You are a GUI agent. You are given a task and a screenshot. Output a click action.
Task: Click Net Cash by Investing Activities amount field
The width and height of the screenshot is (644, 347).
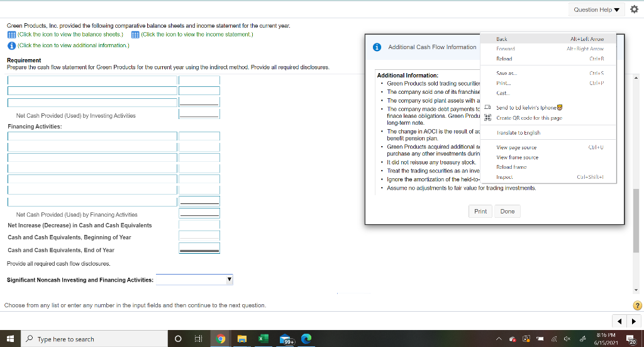click(199, 114)
